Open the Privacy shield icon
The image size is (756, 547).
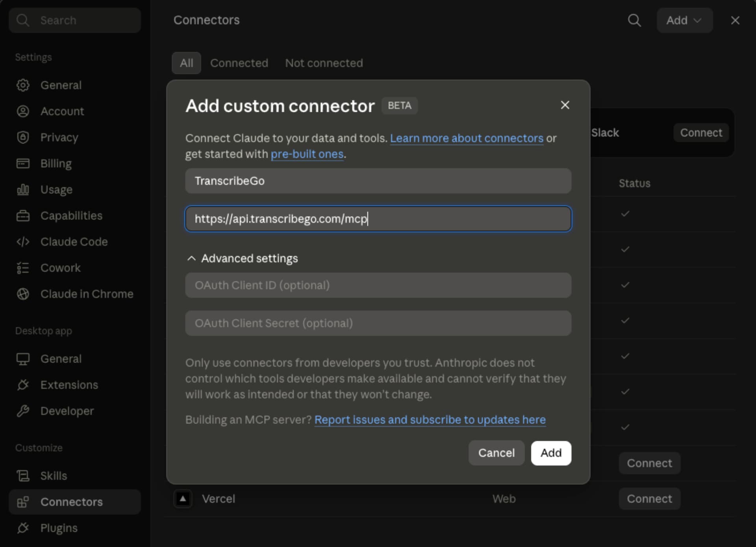tap(23, 137)
